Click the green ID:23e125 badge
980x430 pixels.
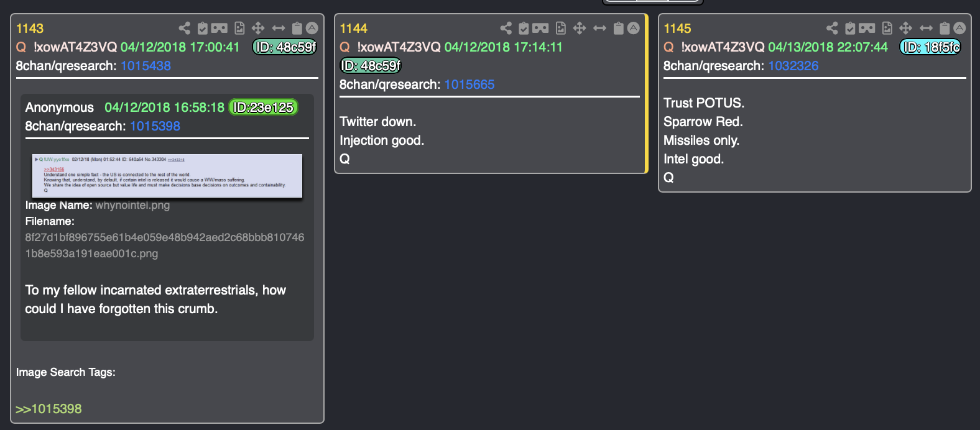263,107
